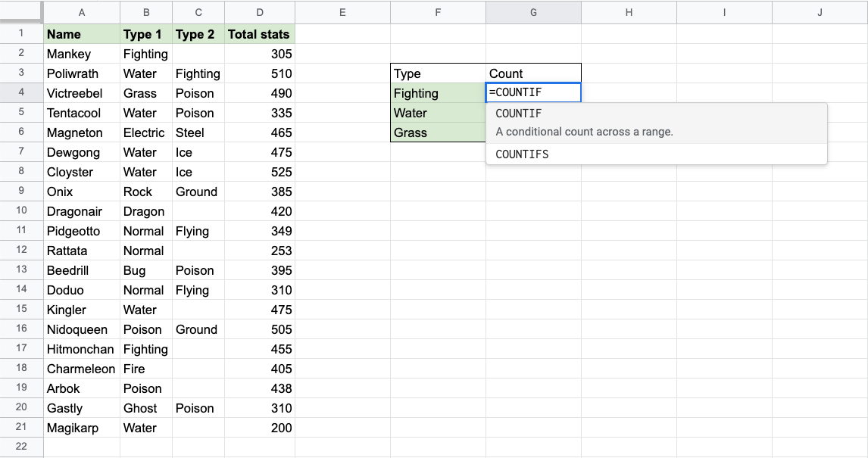Select the 'Fighting' cell in Type table
The height and width of the screenshot is (458, 868).
click(438, 93)
